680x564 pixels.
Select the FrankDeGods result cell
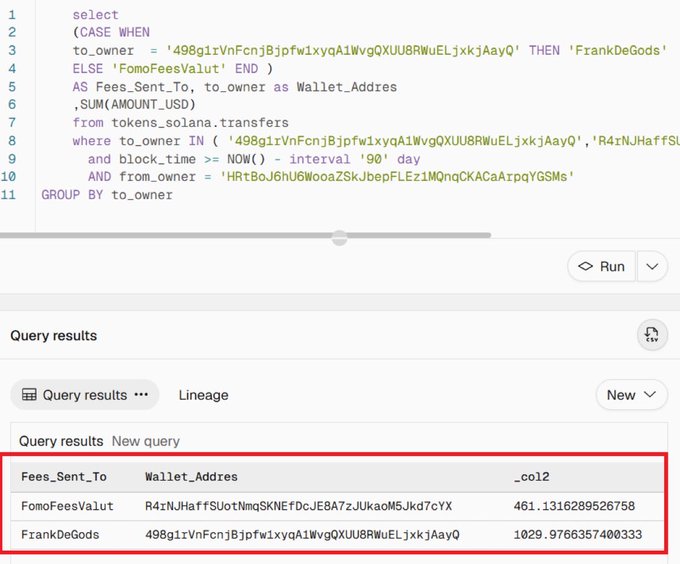point(60,535)
